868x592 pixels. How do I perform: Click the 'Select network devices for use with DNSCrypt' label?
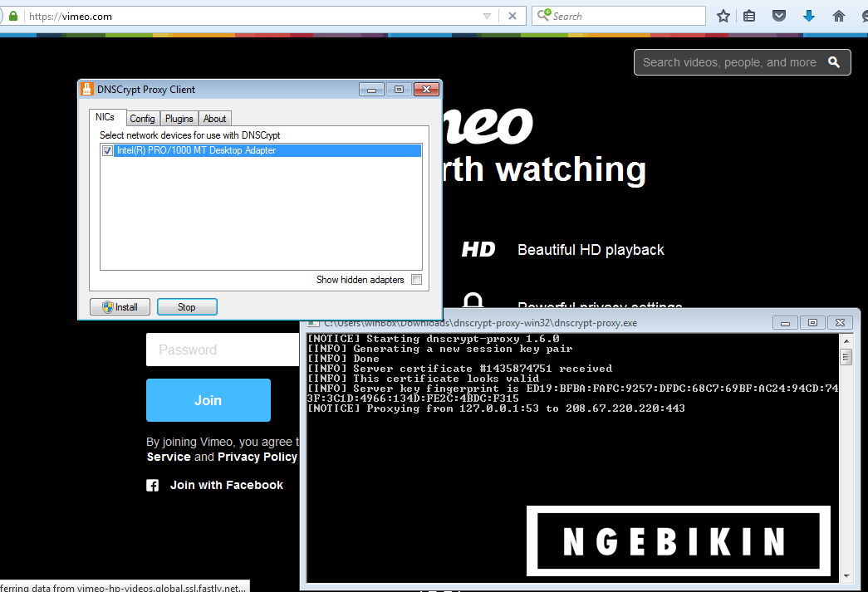[190, 135]
